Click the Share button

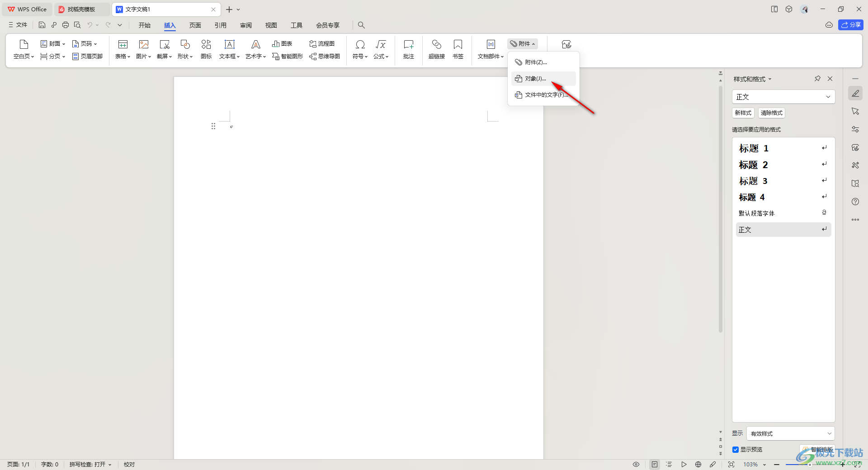[x=850, y=25]
